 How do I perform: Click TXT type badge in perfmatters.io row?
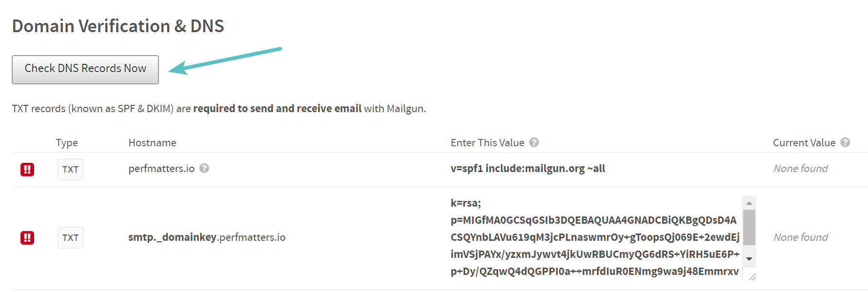point(71,170)
